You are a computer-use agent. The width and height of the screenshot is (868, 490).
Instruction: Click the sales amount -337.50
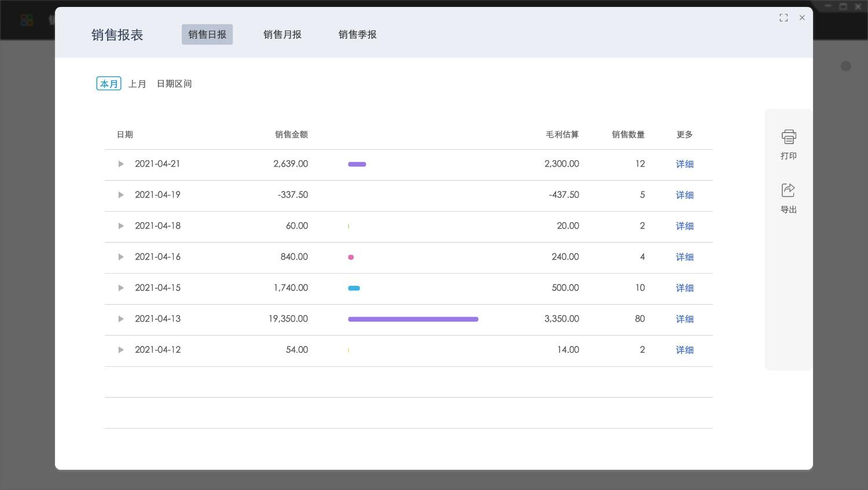pyautogui.click(x=293, y=195)
